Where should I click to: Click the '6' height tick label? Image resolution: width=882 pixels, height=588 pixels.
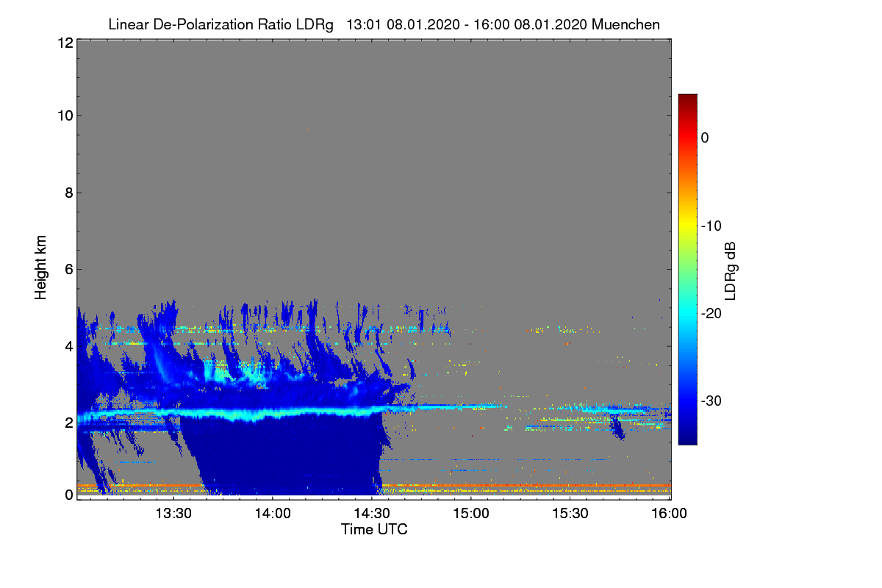coord(68,269)
